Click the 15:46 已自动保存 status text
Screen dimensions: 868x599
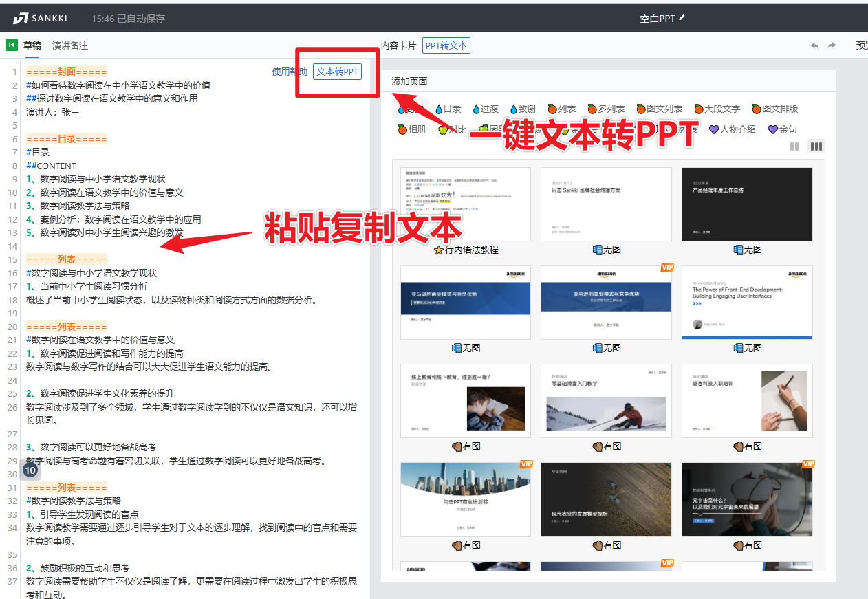coord(129,19)
